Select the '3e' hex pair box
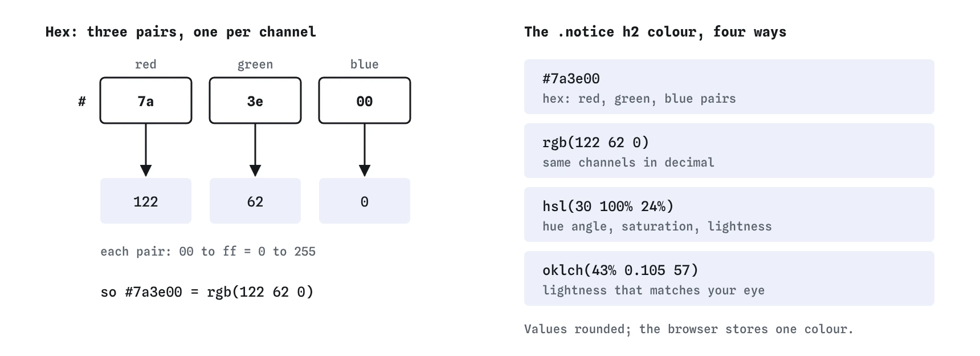Viewport: 980px width, 356px height. tap(255, 100)
